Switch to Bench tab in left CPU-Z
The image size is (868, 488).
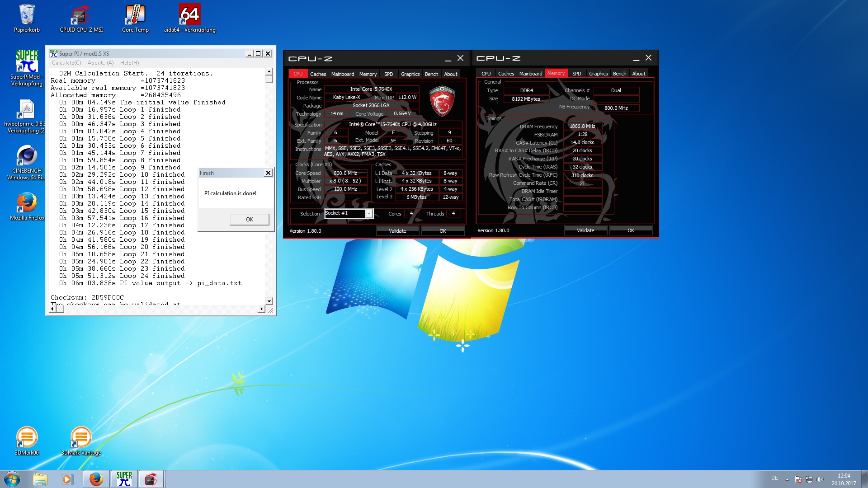tap(431, 74)
